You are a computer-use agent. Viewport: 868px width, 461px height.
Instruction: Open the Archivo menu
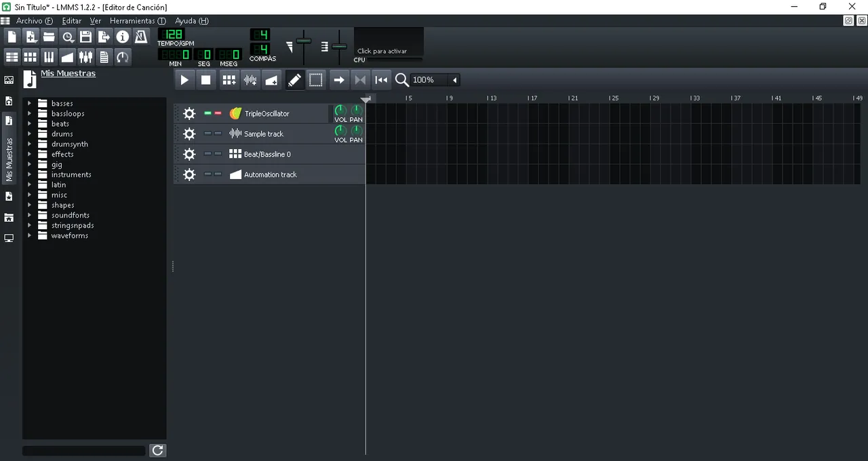34,21
